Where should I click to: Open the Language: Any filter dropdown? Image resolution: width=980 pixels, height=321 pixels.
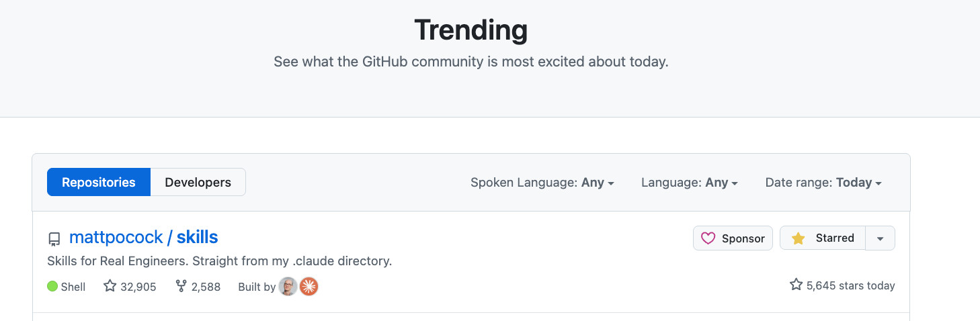pos(689,183)
